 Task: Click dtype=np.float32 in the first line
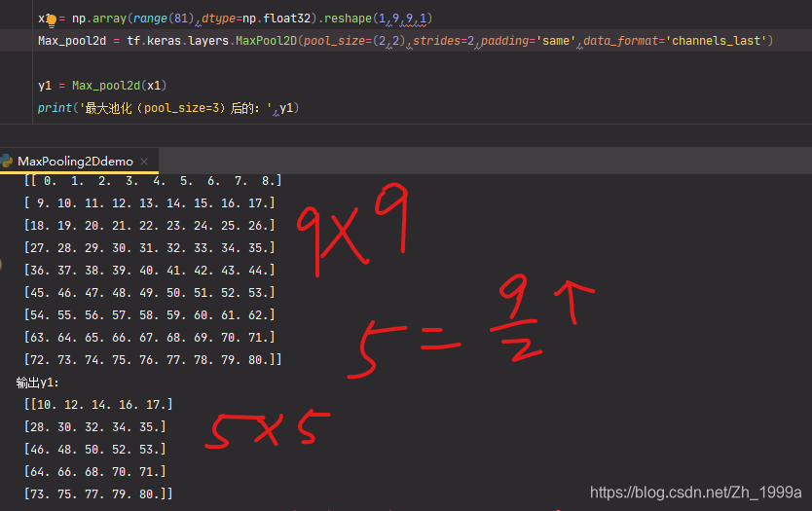pos(256,18)
